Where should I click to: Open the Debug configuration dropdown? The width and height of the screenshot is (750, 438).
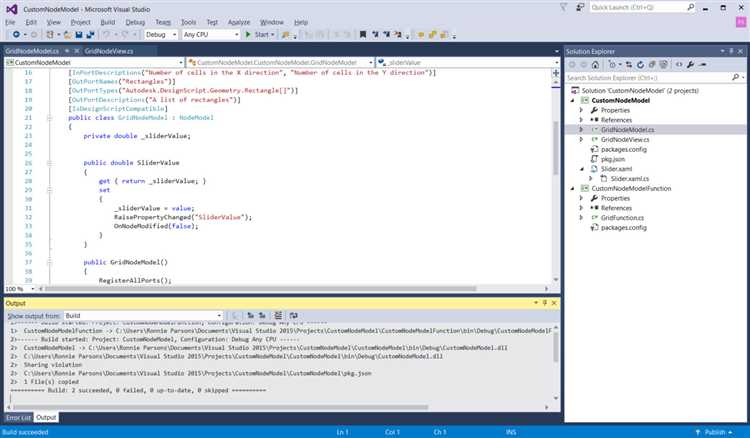tap(161, 34)
